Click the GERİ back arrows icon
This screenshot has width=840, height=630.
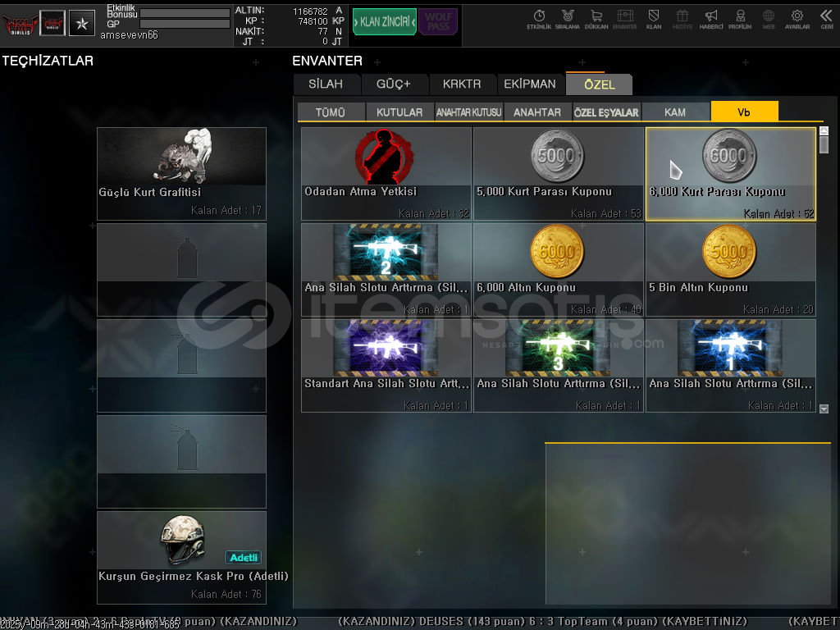[827, 20]
